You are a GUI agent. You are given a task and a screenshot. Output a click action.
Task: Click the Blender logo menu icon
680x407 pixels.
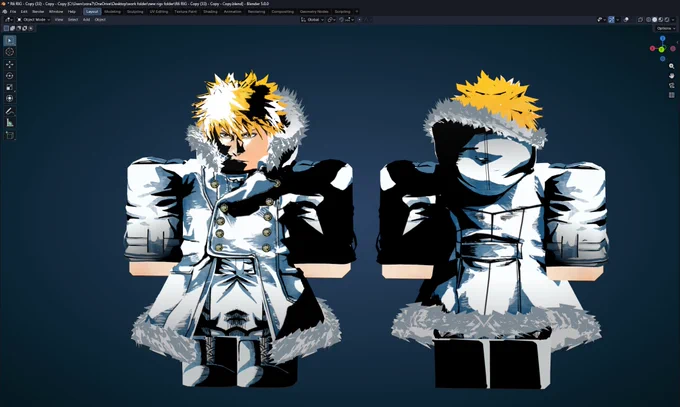point(4,12)
